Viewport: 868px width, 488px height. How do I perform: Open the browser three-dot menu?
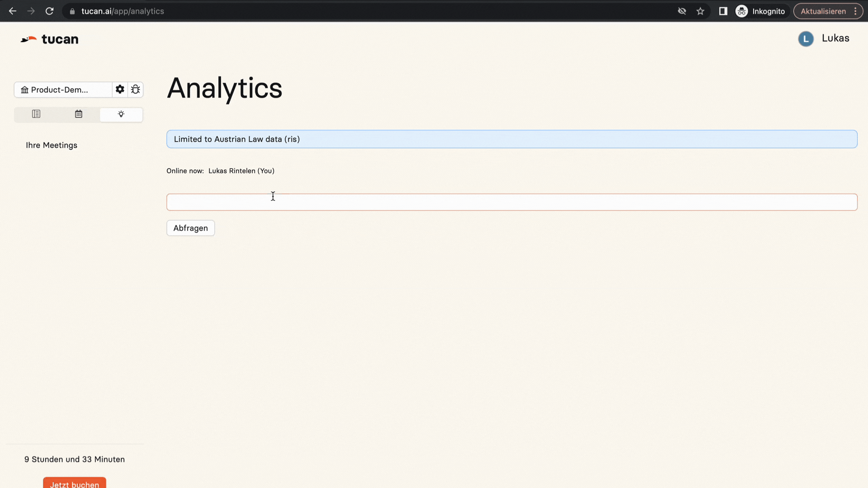tap(855, 11)
